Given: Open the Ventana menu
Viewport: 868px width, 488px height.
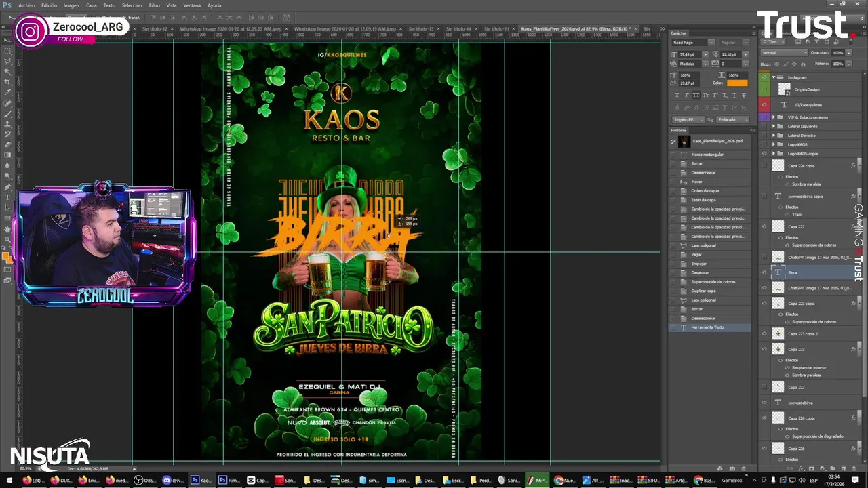Looking at the screenshot, I should [x=192, y=5].
